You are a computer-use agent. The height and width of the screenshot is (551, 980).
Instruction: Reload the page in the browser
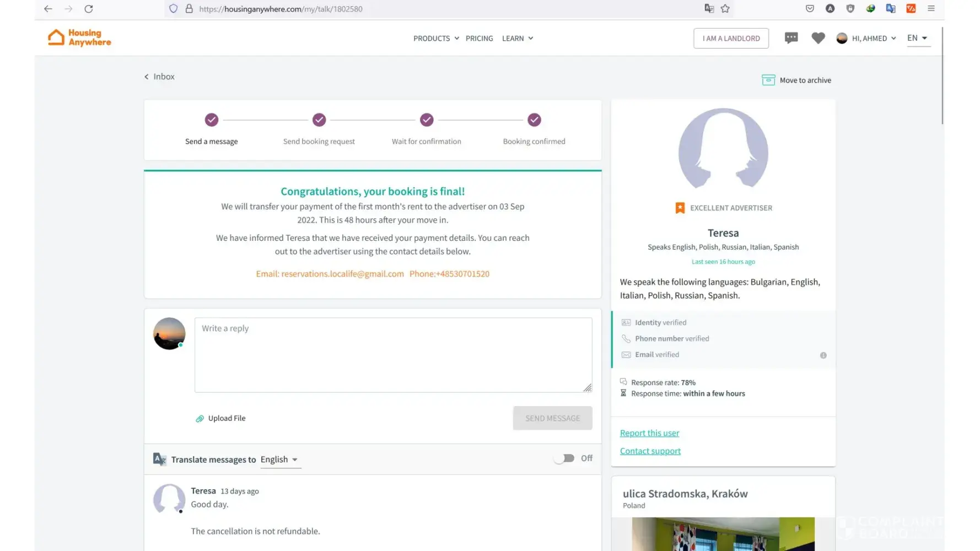pos(89,9)
